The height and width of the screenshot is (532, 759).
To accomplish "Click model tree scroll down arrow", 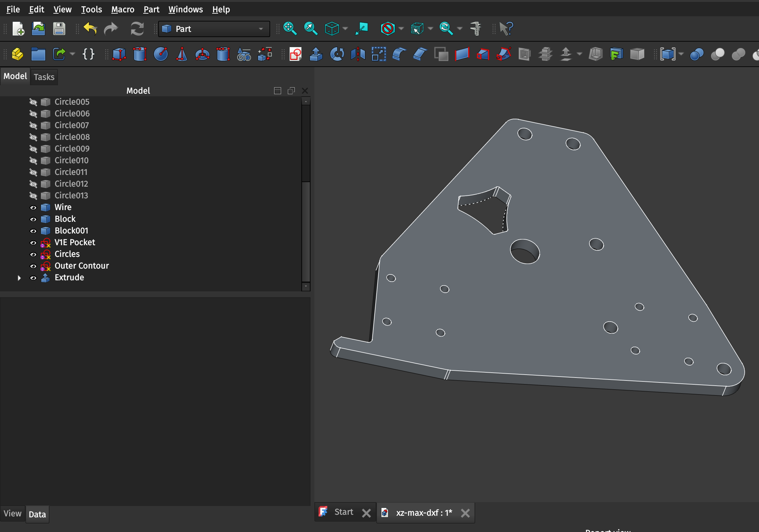I will click(x=306, y=286).
